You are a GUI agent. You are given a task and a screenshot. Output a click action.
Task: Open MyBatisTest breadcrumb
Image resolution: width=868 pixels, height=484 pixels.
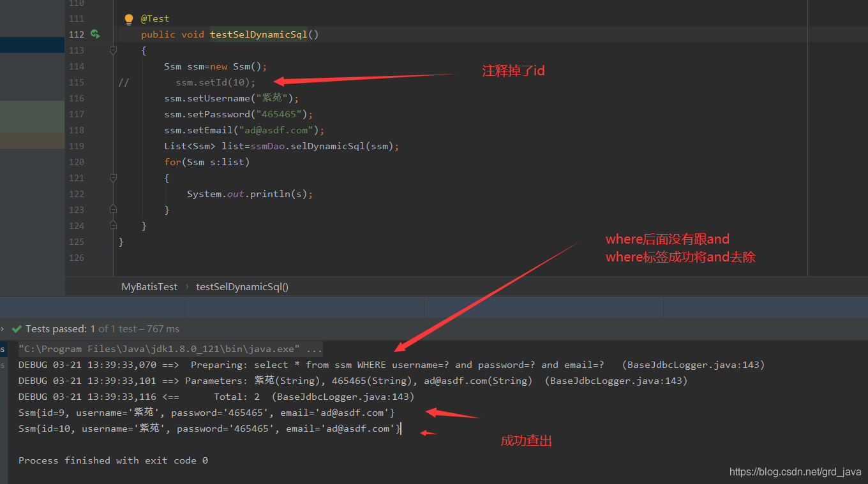[x=149, y=287]
